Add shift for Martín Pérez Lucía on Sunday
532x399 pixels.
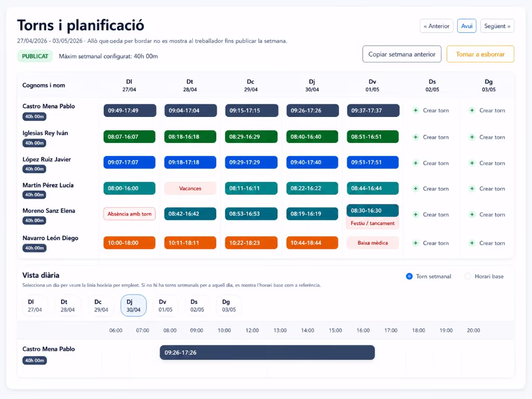pyautogui.click(x=487, y=189)
